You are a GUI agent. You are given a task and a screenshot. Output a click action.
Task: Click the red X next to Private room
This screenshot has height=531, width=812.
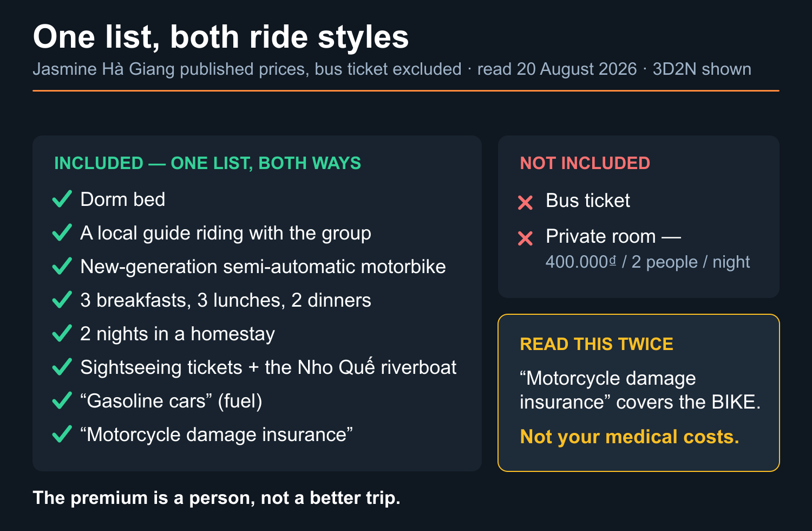(x=525, y=238)
